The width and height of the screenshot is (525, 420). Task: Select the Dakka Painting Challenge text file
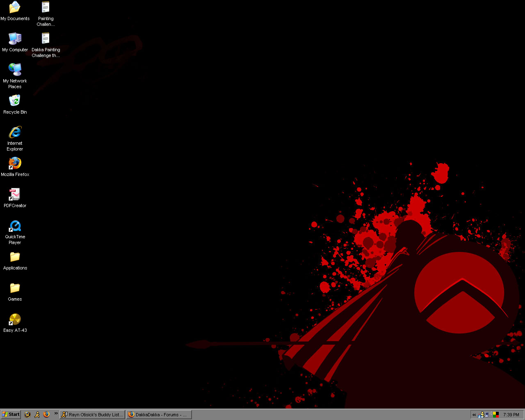(46, 45)
